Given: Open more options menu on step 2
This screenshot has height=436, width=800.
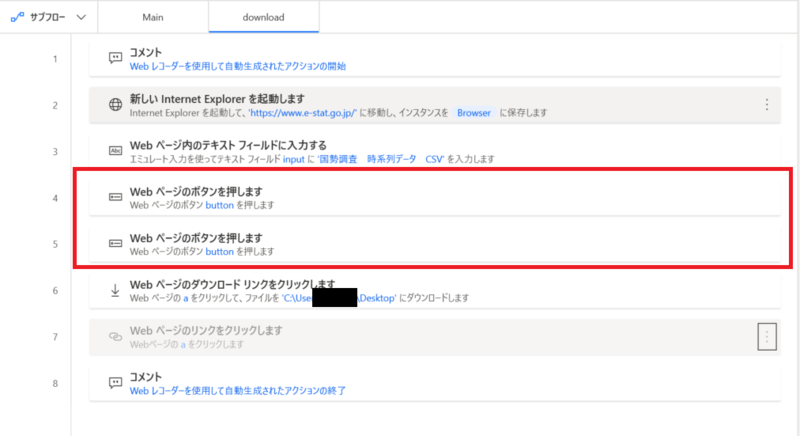Looking at the screenshot, I should (766, 105).
